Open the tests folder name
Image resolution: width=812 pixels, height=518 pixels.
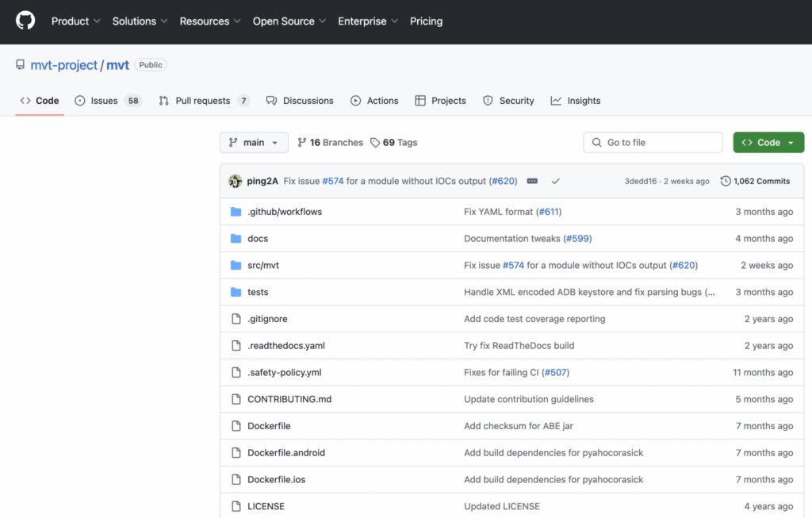pyautogui.click(x=258, y=292)
